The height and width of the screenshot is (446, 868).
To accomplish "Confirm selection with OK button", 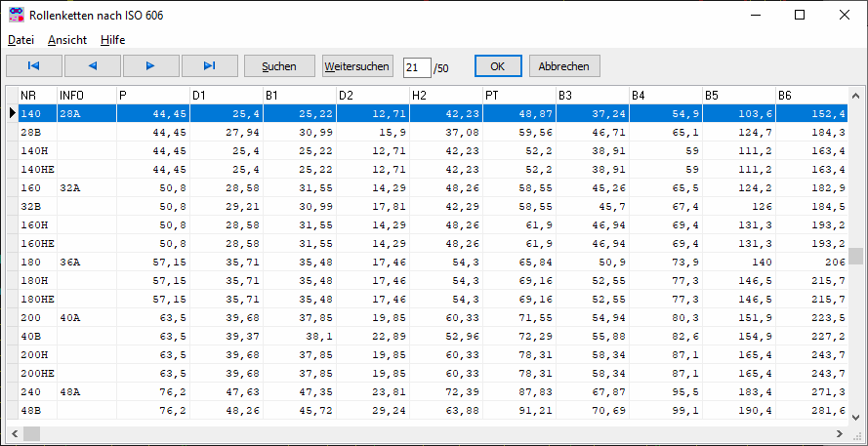I will [498, 66].
